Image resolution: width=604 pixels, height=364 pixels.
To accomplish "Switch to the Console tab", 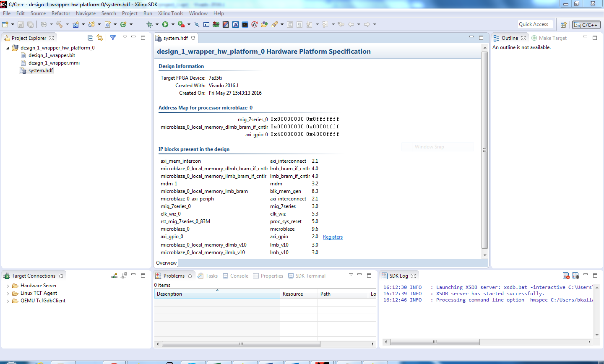I will coord(235,276).
